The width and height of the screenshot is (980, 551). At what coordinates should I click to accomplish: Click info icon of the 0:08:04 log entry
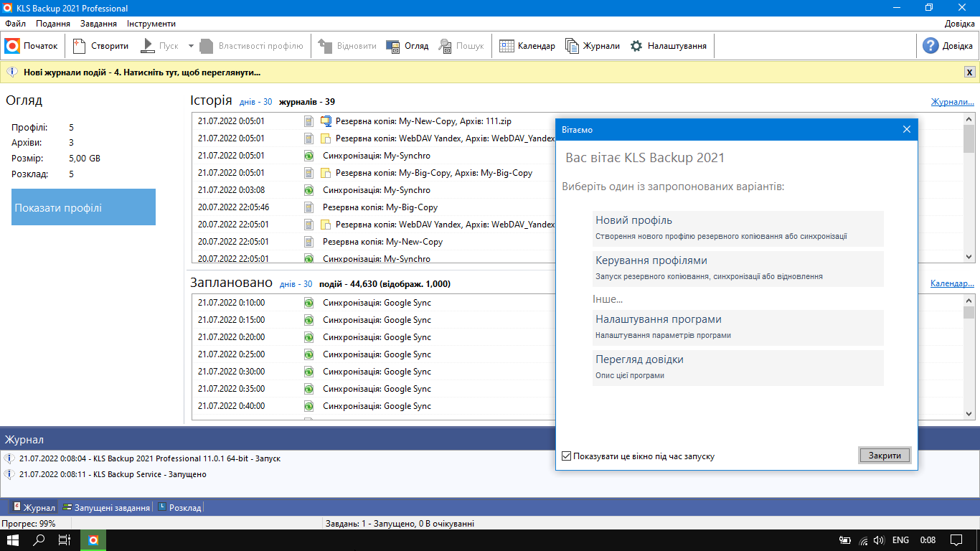point(9,458)
